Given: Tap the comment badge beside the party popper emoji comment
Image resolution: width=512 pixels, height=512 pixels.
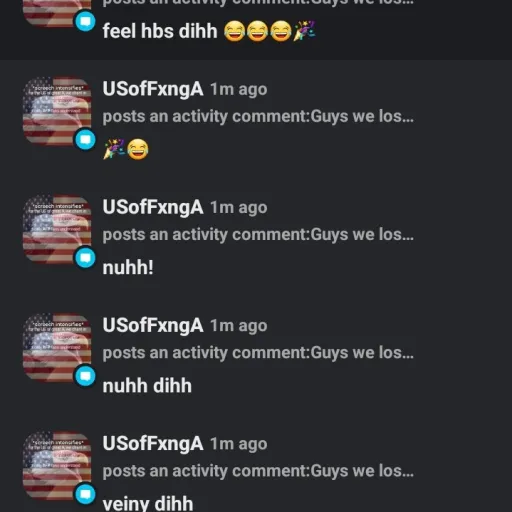Looking at the screenshot, I should point(85,139).
